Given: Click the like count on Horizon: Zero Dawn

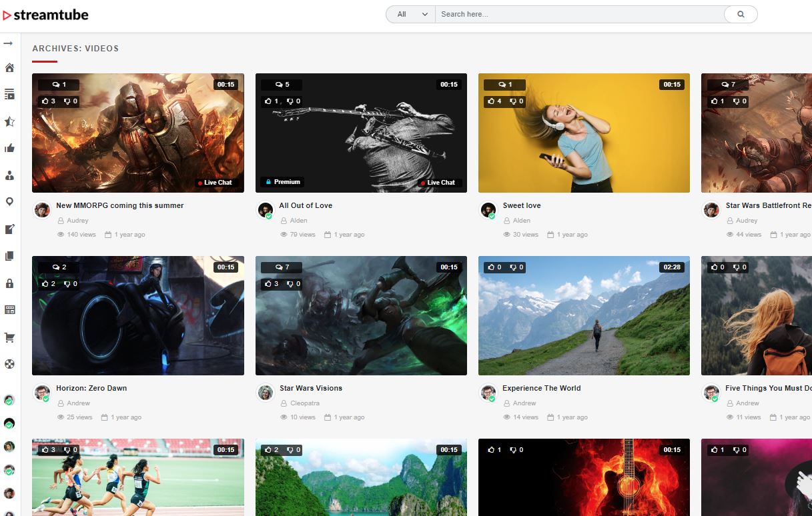Looking at the screenshot, I should click(x=49, y=284).
